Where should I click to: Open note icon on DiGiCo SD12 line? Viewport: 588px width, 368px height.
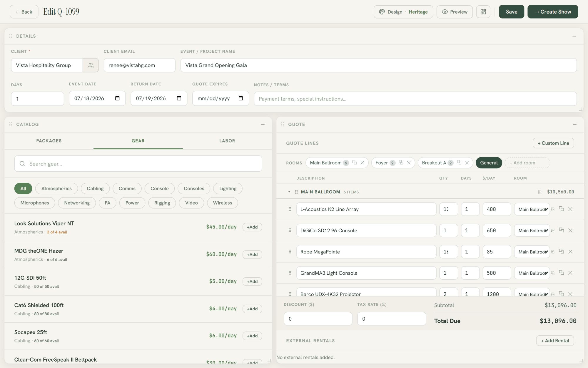[553, 231]
